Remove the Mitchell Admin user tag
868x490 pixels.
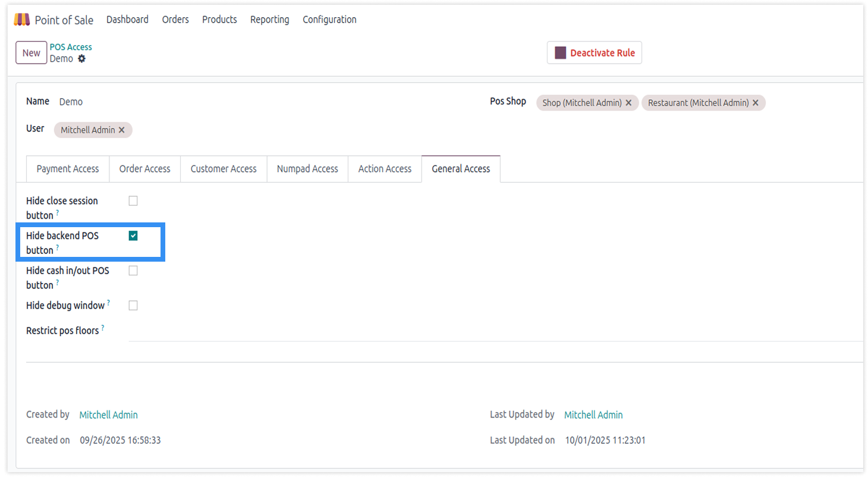(122, 130)
